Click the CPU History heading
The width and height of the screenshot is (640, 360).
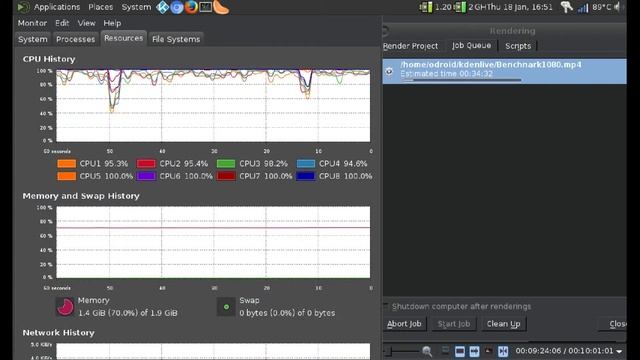point(49,59)
